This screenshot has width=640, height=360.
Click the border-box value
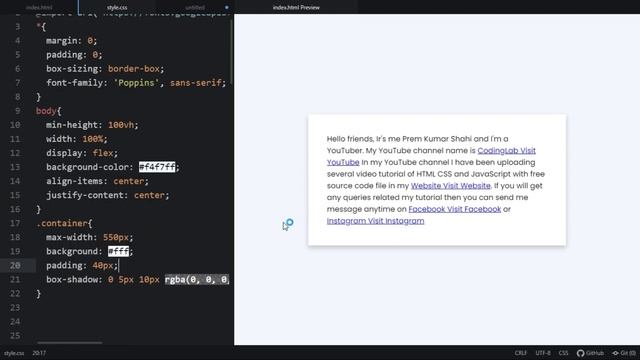point(134,69)
